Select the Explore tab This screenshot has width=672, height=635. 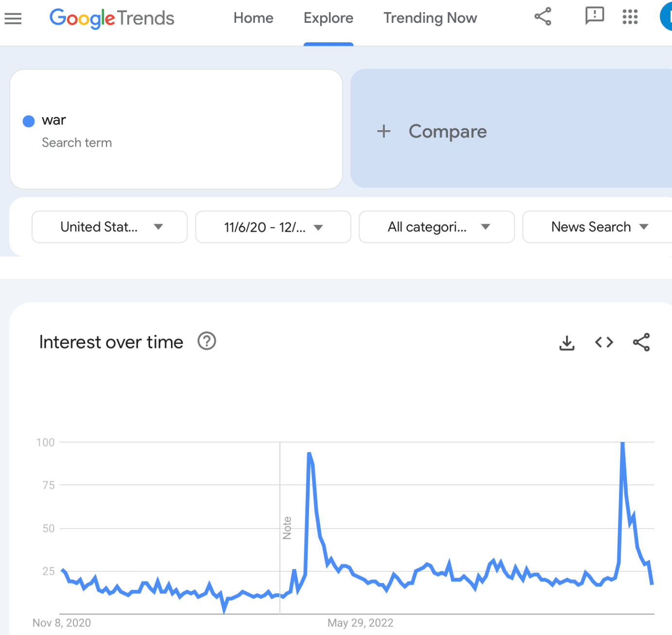tap(328, 18)
